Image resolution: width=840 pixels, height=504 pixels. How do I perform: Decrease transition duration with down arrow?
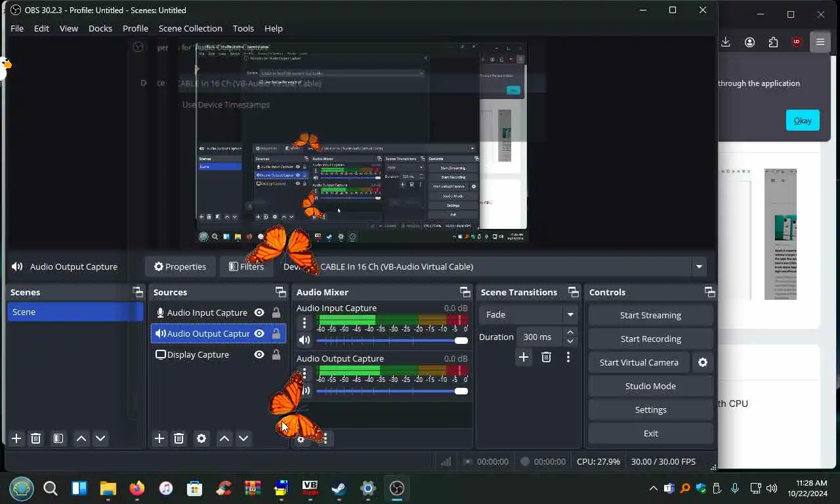570,341
